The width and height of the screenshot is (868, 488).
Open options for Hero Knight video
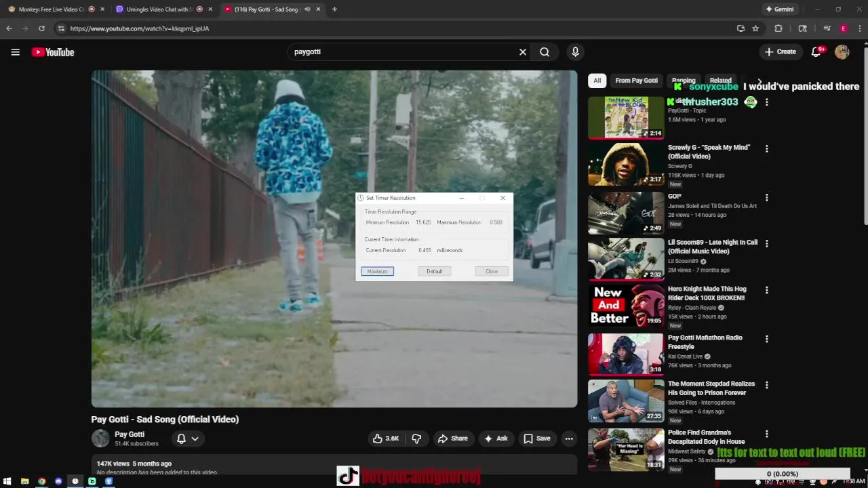(767, 290)
